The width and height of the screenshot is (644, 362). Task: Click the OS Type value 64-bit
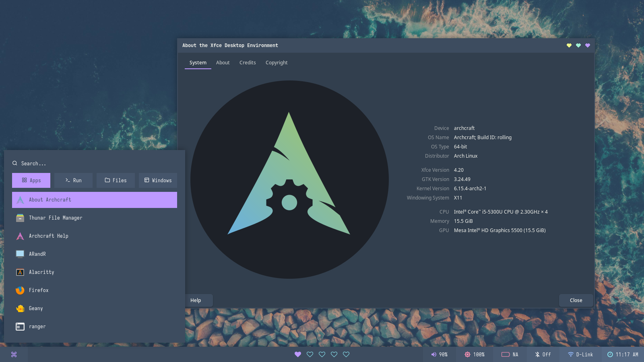(x=460, y=147)
